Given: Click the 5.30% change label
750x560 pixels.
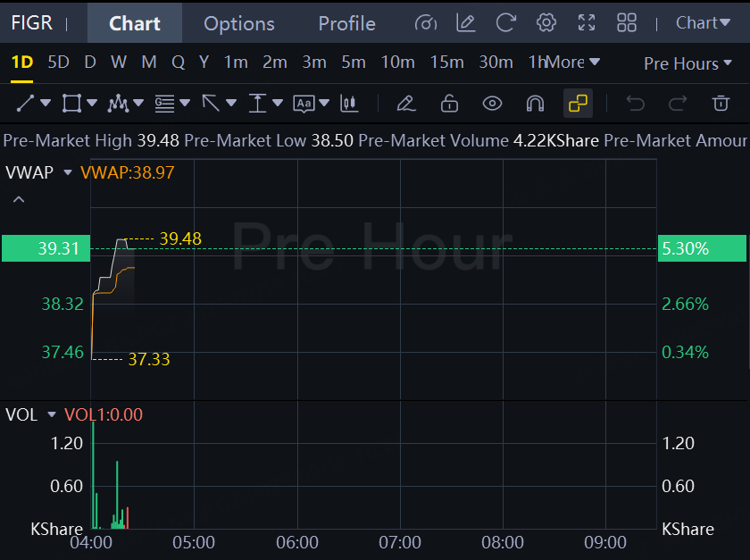Looking at the screenshot, I should pyautogui.click(x=702, y=248).
